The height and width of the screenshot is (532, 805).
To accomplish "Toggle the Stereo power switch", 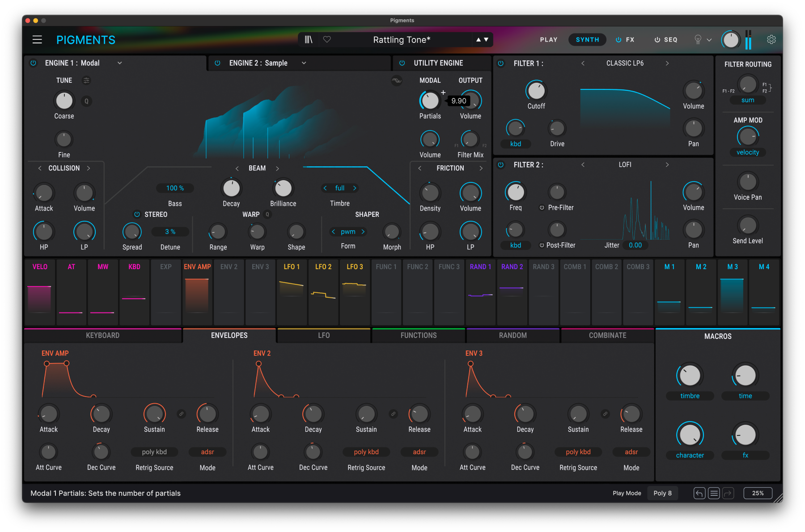I will [137, 215].
